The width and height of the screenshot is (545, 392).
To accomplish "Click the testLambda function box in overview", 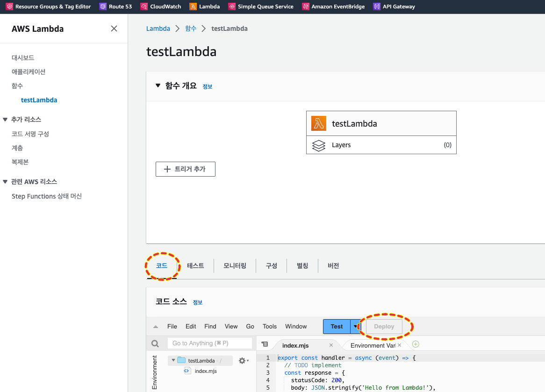I will (381, 123).
